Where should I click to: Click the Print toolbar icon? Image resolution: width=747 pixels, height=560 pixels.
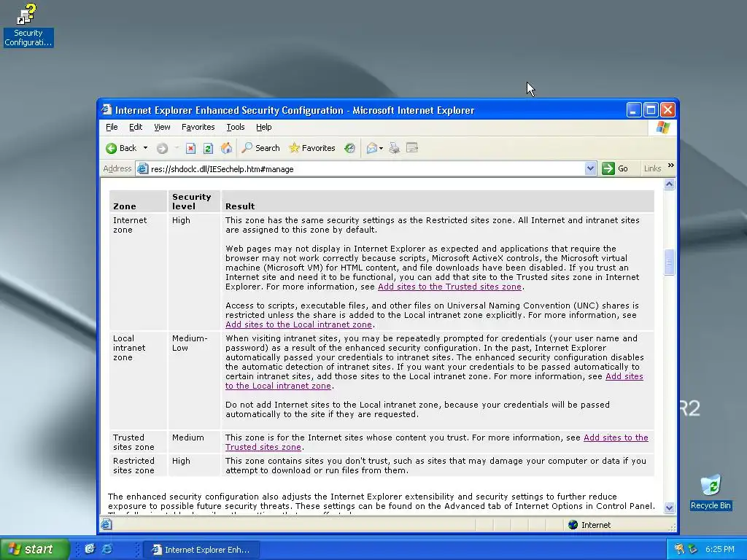point(395,148)
